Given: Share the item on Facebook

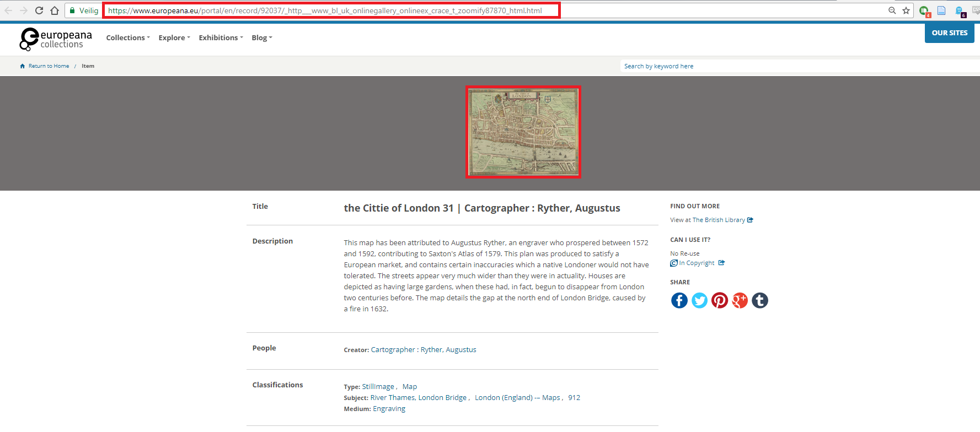Looking at the screenshot, I should 679,300.
